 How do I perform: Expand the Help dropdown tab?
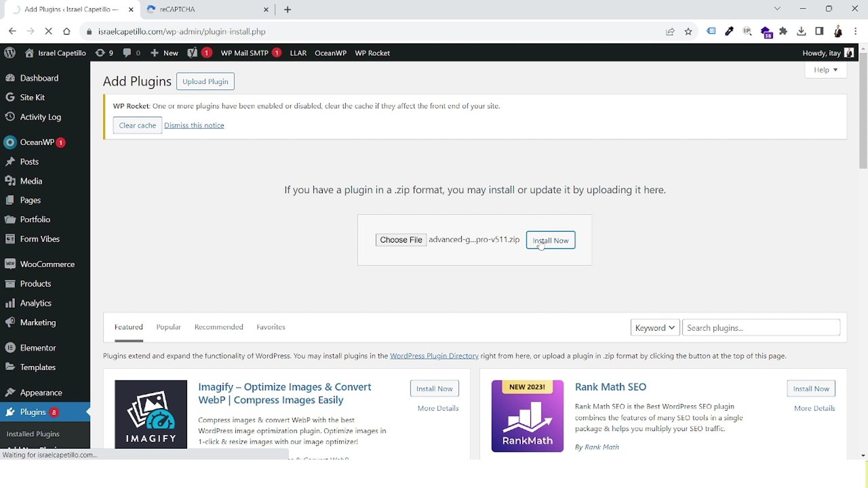tap(826, 70)
